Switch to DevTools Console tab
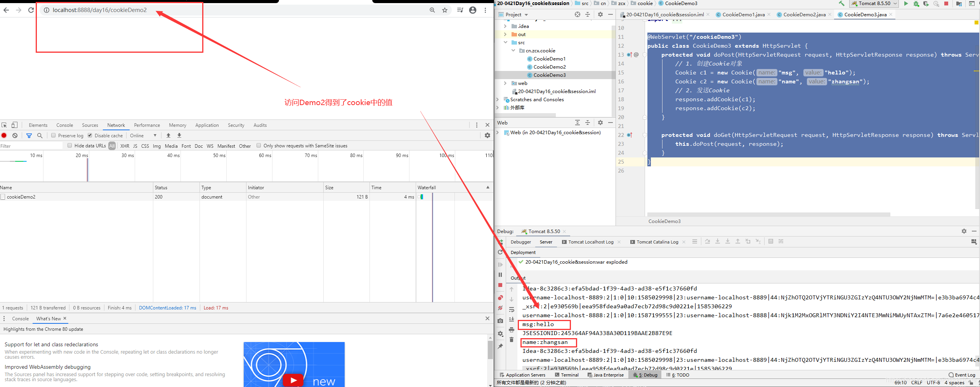Screen dimensions: 980x387 coord(64,125)
